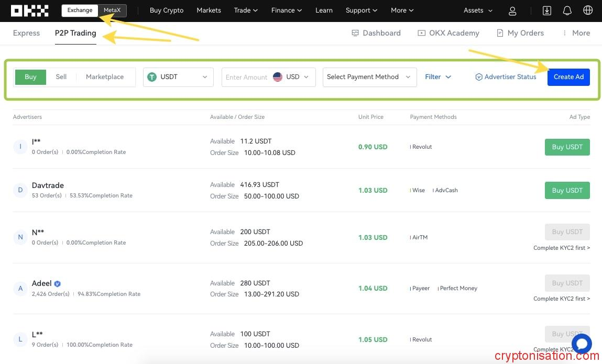Viewport: 602px width, 364px height.
Task: Switch to the Express tab
Action: tap(26, 33)
